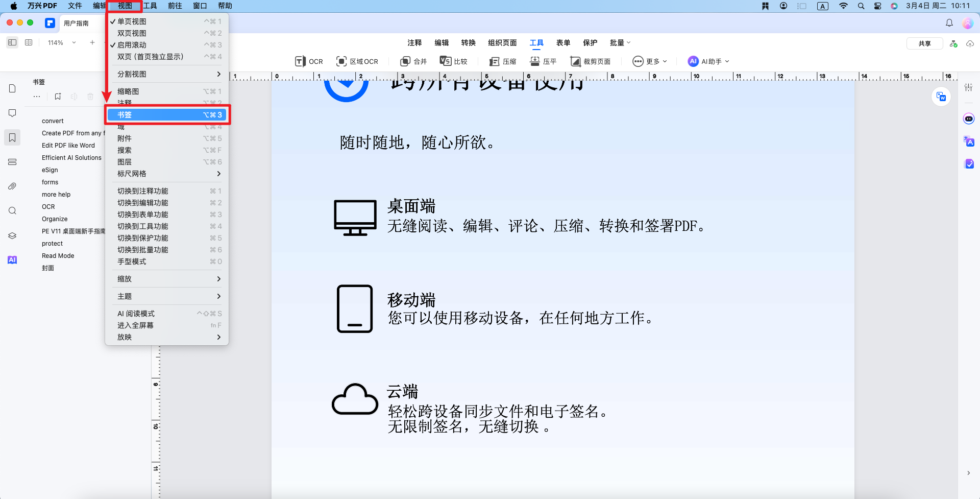Image resolution: width=980 pixels, height=499 pixels.
Task: Open the user avatar profile
Action: tap(967, 23)
